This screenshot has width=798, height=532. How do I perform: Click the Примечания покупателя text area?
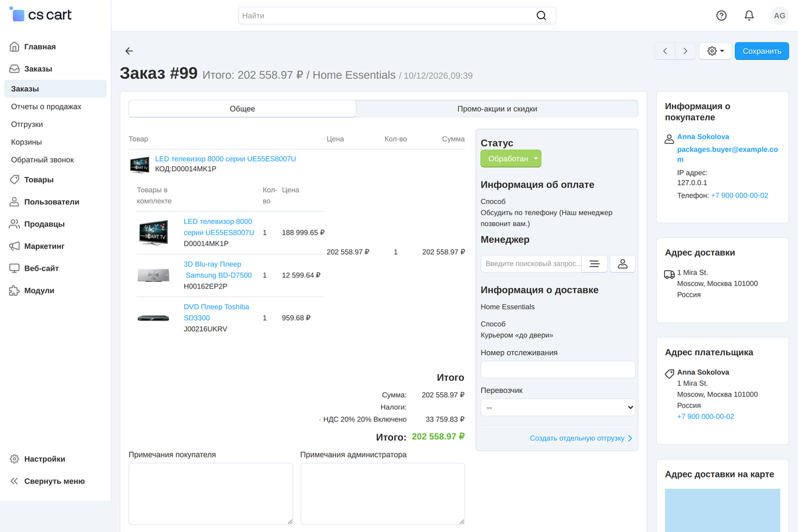tap(211, 494)
